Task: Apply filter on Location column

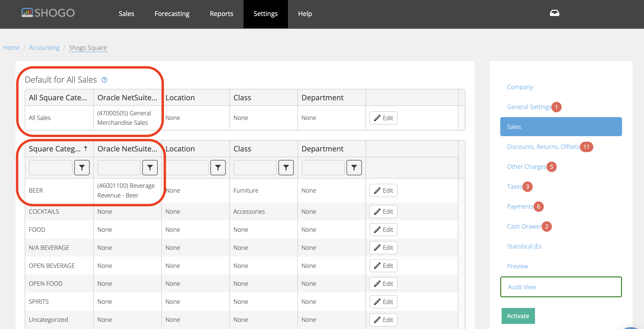Action: tap(218, 167)
